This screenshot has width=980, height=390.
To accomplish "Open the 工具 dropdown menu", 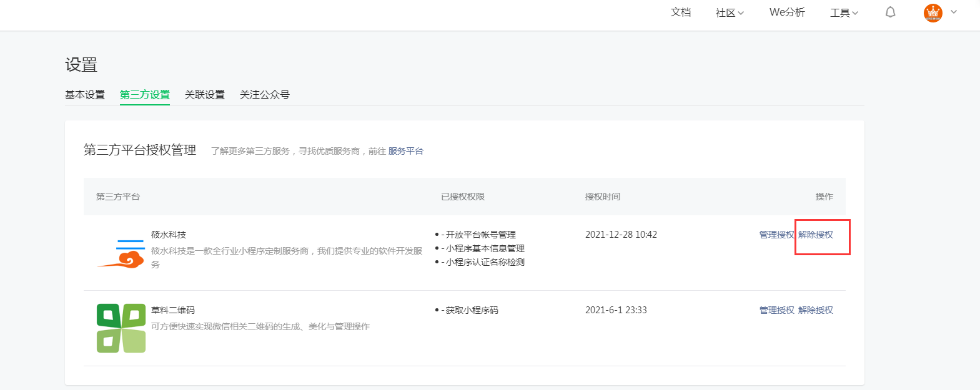I will pos(844,12).
